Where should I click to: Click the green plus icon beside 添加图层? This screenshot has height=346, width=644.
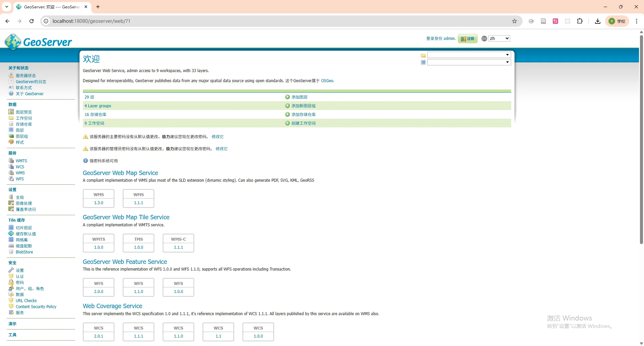[x=287, y=97]
